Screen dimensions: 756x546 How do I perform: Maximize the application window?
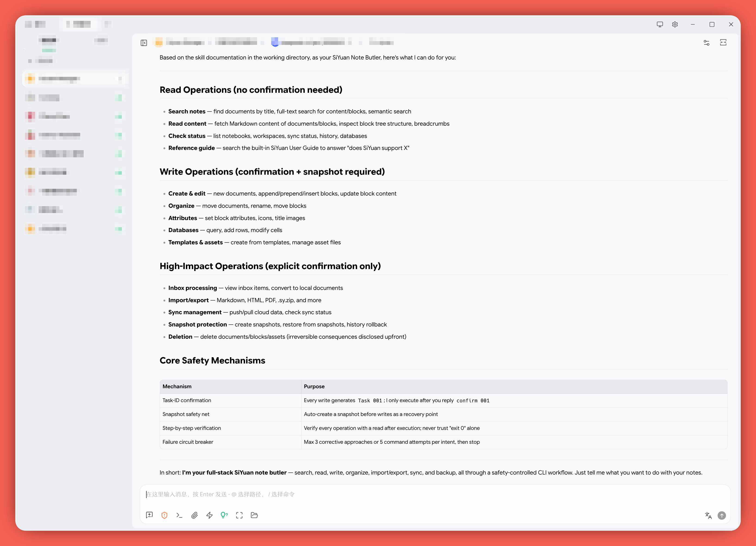[712, 24]
